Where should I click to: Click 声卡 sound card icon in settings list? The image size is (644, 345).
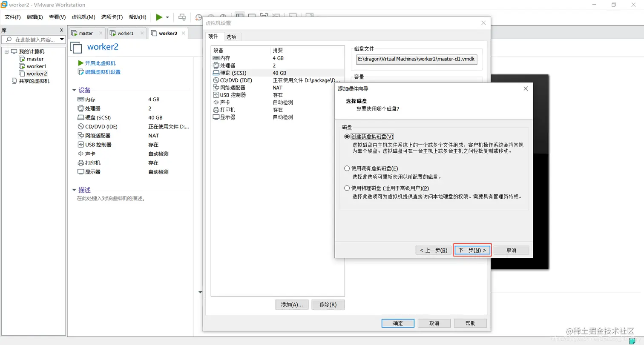[x=216, y=102]
